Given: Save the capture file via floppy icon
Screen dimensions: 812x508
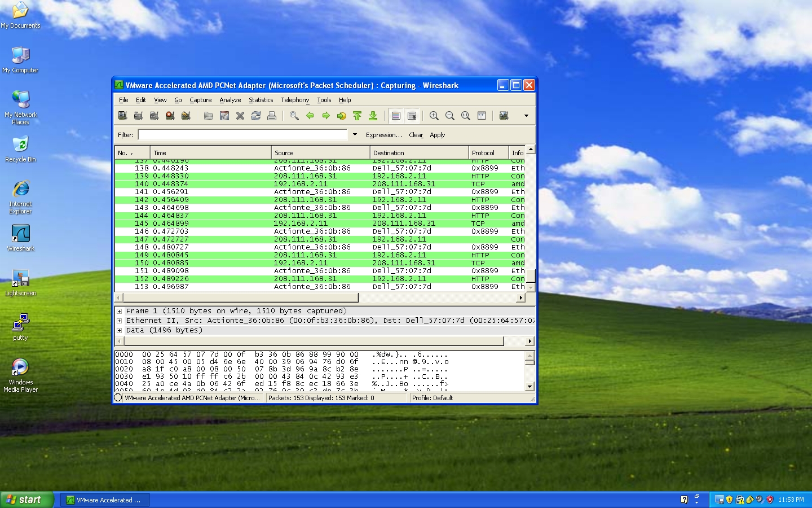Looking at the screenshot, I should [x=224, y=116].
